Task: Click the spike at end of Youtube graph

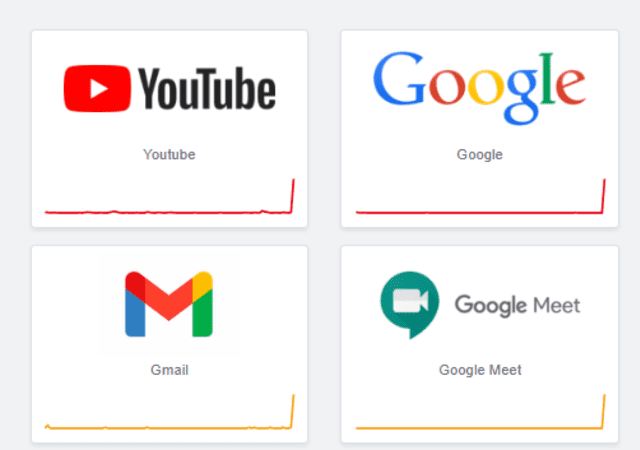Action: 292,196
